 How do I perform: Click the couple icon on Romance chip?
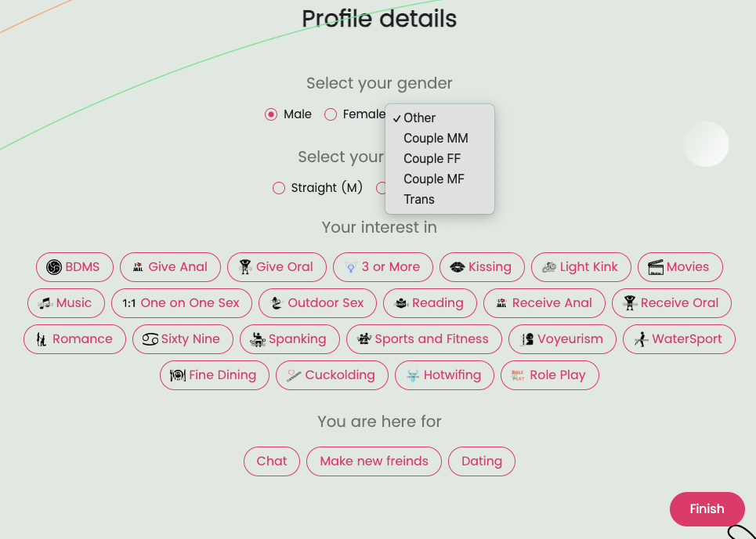click(41, 339)
